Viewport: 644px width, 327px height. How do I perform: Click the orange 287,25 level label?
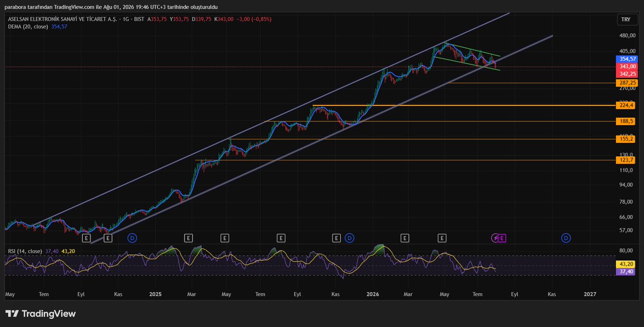point(627,83)
